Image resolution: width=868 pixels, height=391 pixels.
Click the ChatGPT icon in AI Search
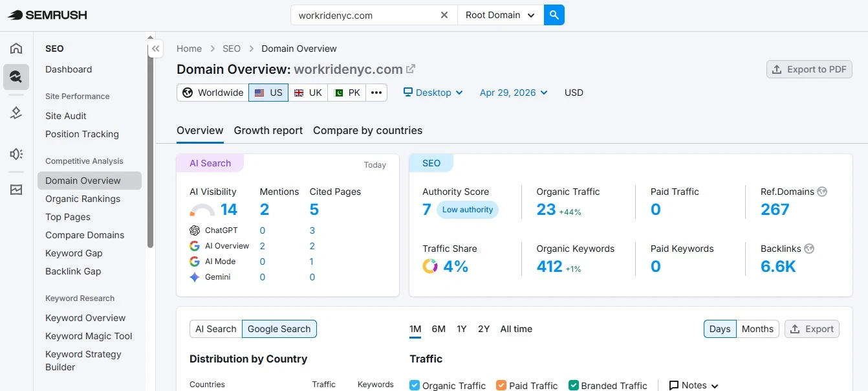(x=195, y=230)
